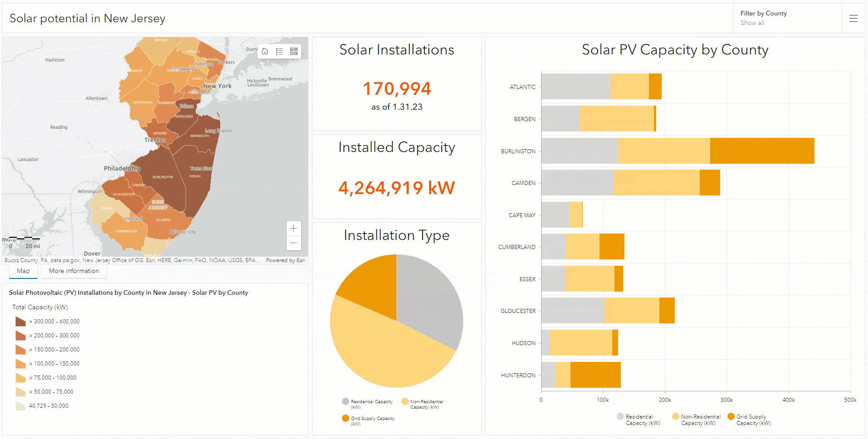Image resolution: width=868 pixels, height=439 pixels.
Task: Switch to the More information tab
Action: pos(74,271)
